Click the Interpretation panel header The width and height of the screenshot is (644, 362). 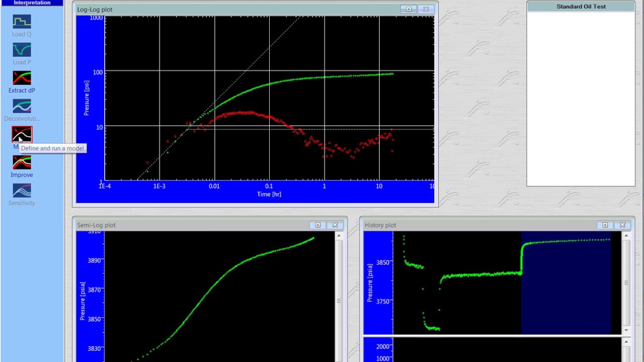[32, 3]
